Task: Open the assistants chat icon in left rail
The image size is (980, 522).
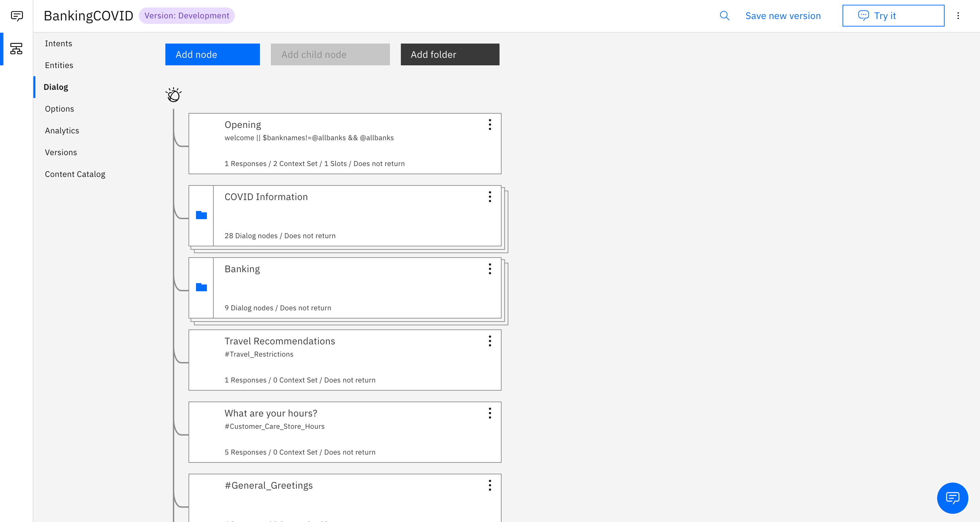Action: pos(17,16)
